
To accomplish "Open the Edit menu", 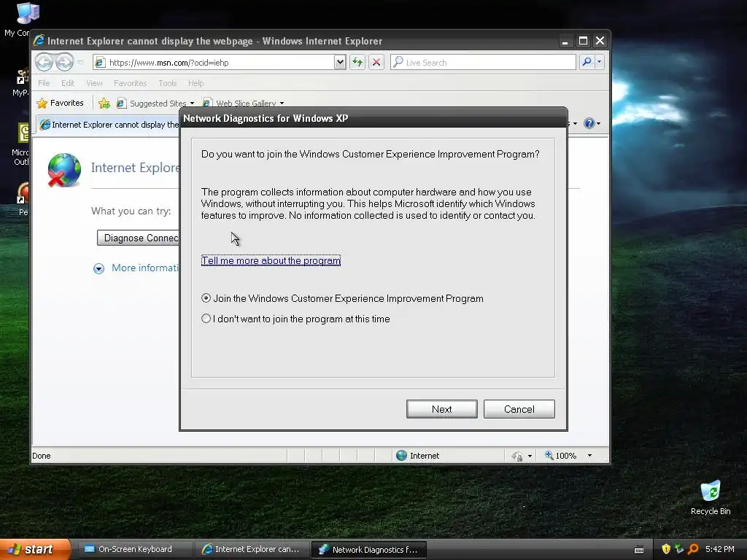I will pyautogui.click(x=68, y=83).
